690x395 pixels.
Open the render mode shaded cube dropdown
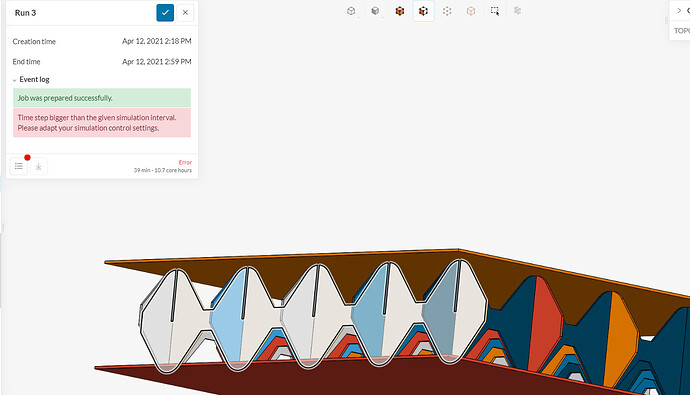coord(375,11)
